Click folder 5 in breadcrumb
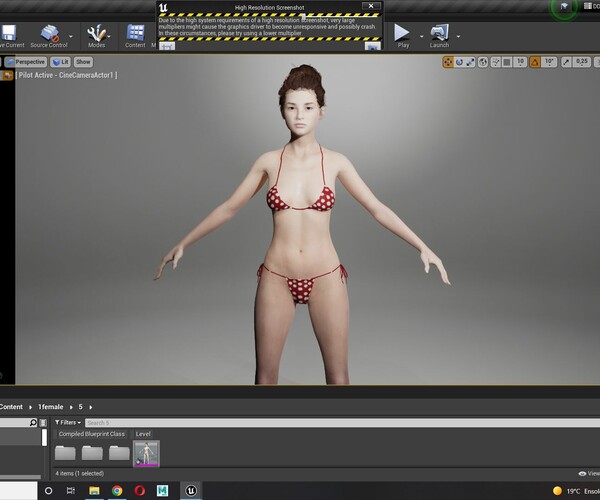The image size is (600, 500). pyautogui.click(x=80, y=407)
